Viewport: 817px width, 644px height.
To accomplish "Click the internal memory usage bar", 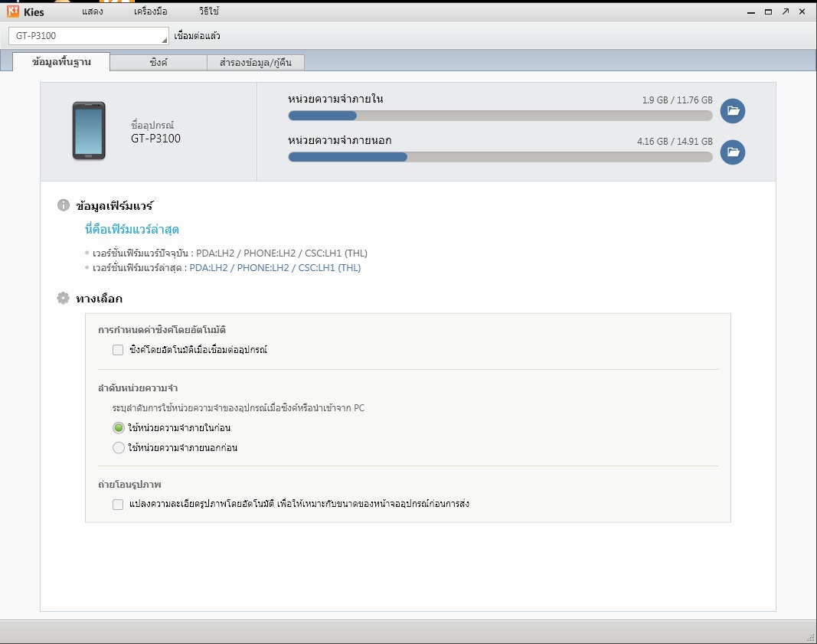I will (x=500, y=116).
